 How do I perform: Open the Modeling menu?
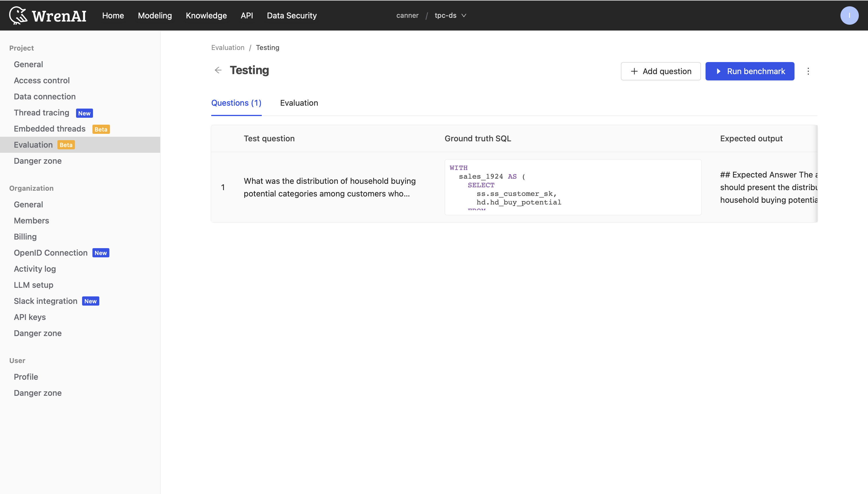[x=155, y=16]
